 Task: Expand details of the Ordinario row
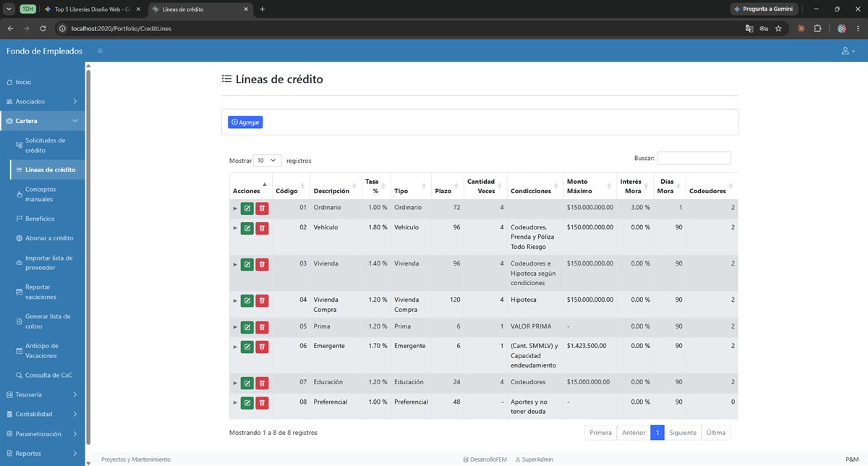(234, 208)
